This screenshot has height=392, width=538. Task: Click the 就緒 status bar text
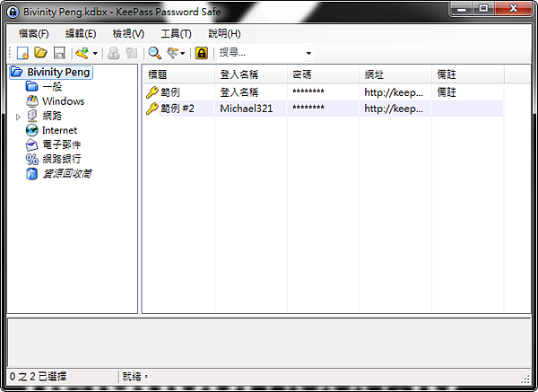[x=135, y=377]
